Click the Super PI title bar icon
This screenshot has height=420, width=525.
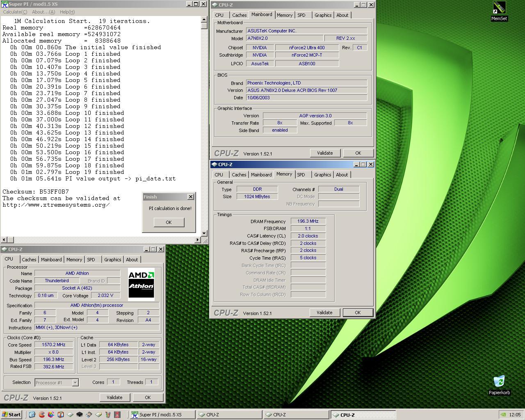tap(5, 4)
